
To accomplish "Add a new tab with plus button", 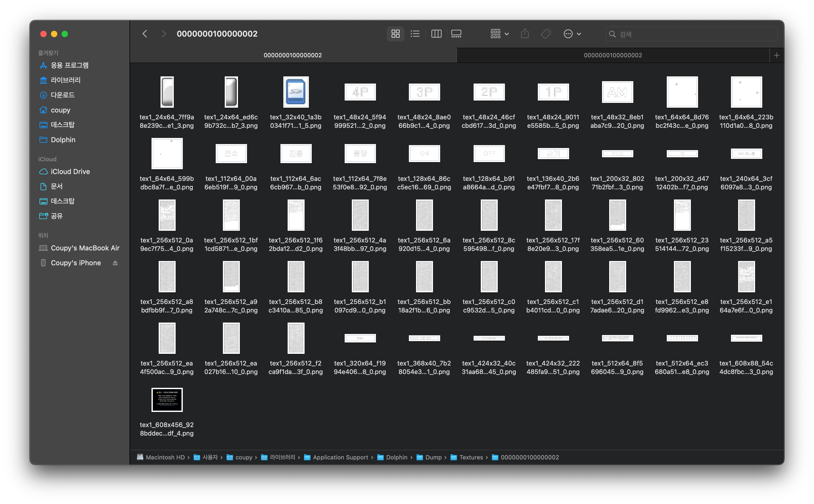I will 776,55.
